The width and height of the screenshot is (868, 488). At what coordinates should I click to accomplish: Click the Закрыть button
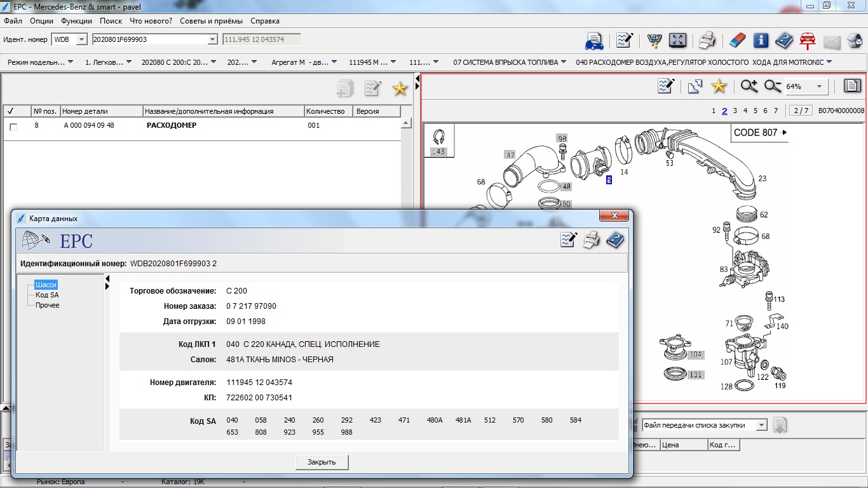point(322,462)
